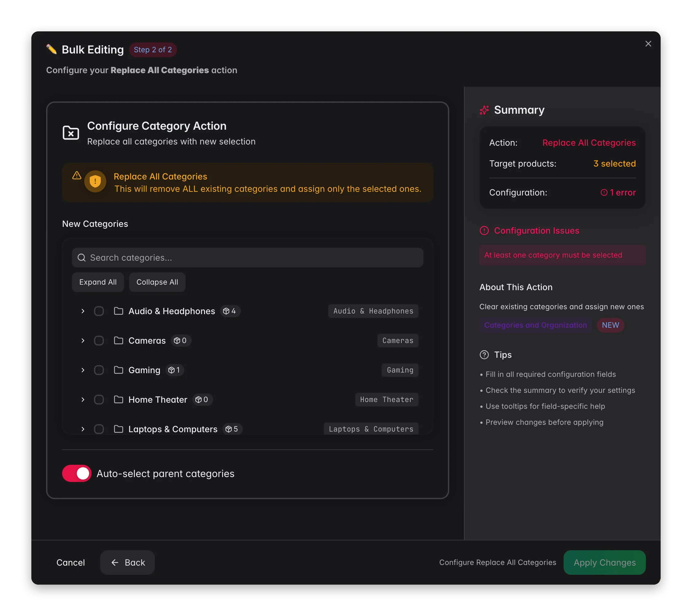Click the help circle icon beside Tips

coord(484,354)
